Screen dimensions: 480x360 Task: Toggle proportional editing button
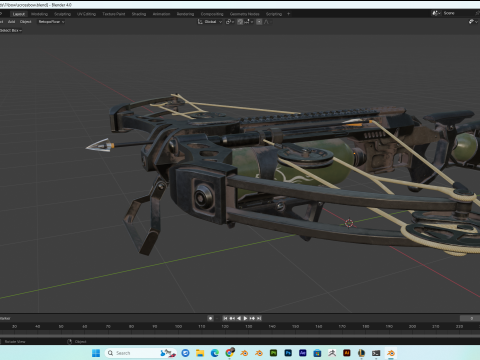click(x=259, y=22)
